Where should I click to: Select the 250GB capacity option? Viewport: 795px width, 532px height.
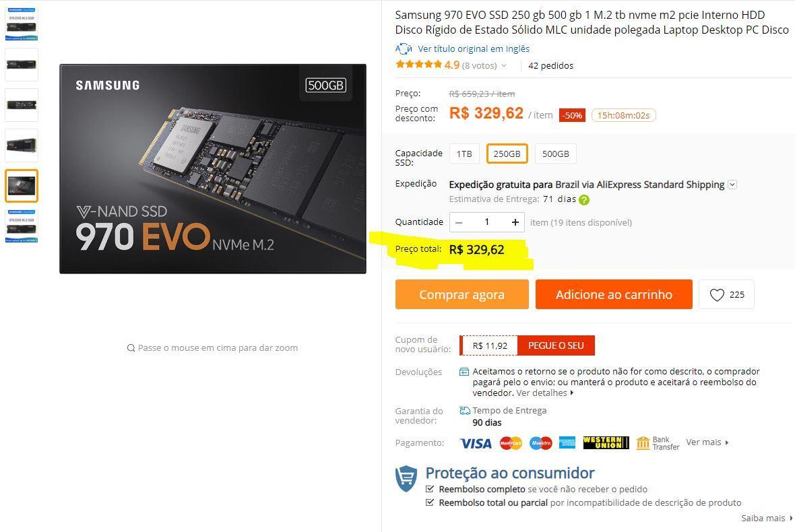point(507,154)
